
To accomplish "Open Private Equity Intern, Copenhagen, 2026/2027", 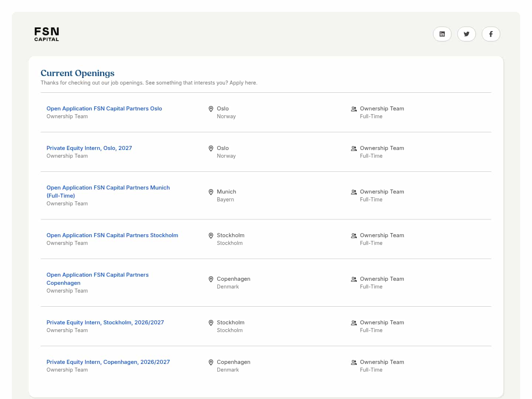I will (108, 362).
